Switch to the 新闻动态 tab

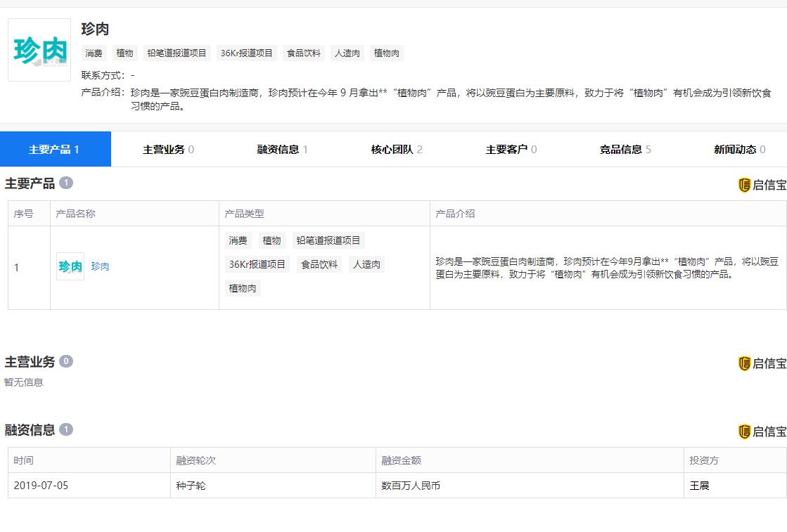pos(739,150)
